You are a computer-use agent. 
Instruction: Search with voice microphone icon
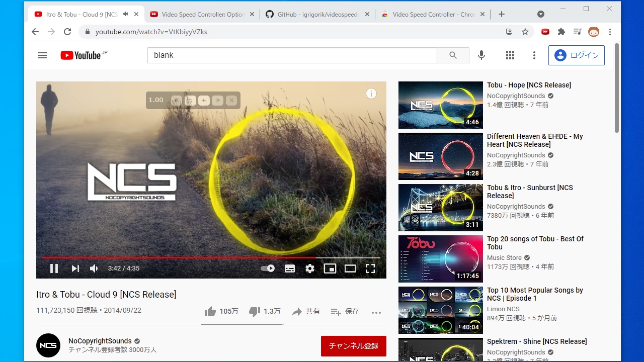tap(481, 55)
